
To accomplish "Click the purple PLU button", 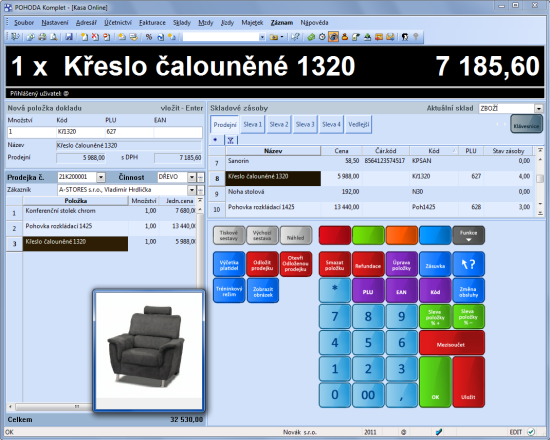I will [368, 290].
